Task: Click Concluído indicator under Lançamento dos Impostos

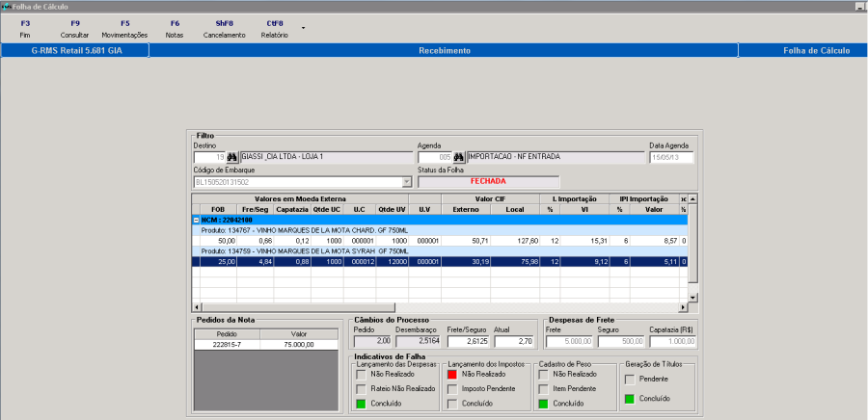Action: (452, 404)
